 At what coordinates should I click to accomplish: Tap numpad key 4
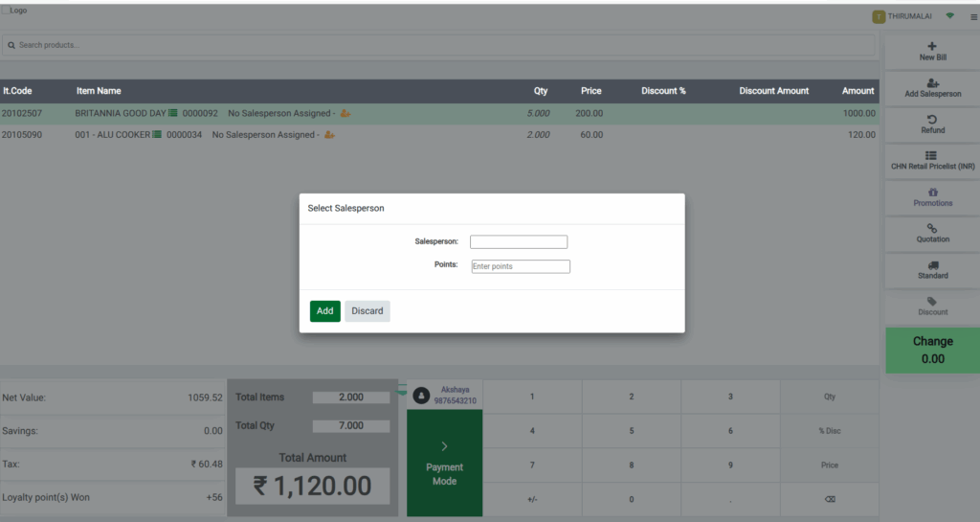532,431
